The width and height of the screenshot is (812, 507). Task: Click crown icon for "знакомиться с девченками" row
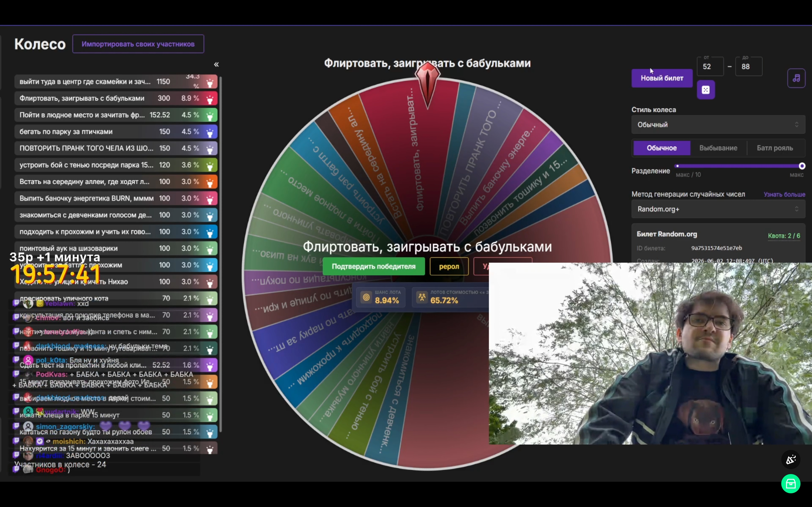[210, 216]
